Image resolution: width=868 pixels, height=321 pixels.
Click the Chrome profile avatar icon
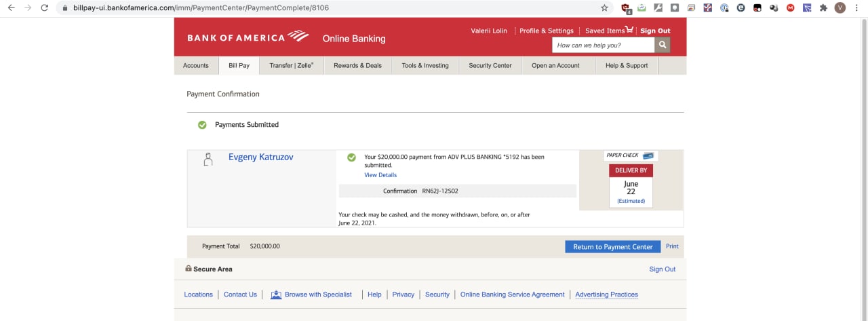pyautogui.click(x=840, y=8)
